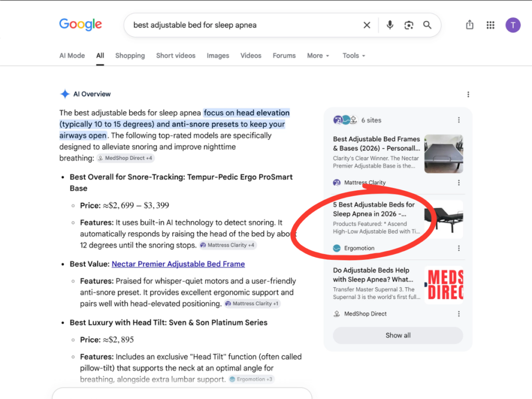The height and width of the screenshot is (399, 532).
Task: Click the 6 sites label
Action: click(x=371, y=120)
